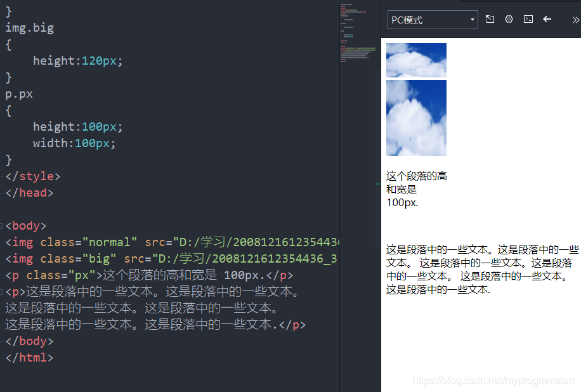This screenshot has height=392, width=581.
Task: Click the closing head tag
Action: pyautogui.click(x=30, y=193)
